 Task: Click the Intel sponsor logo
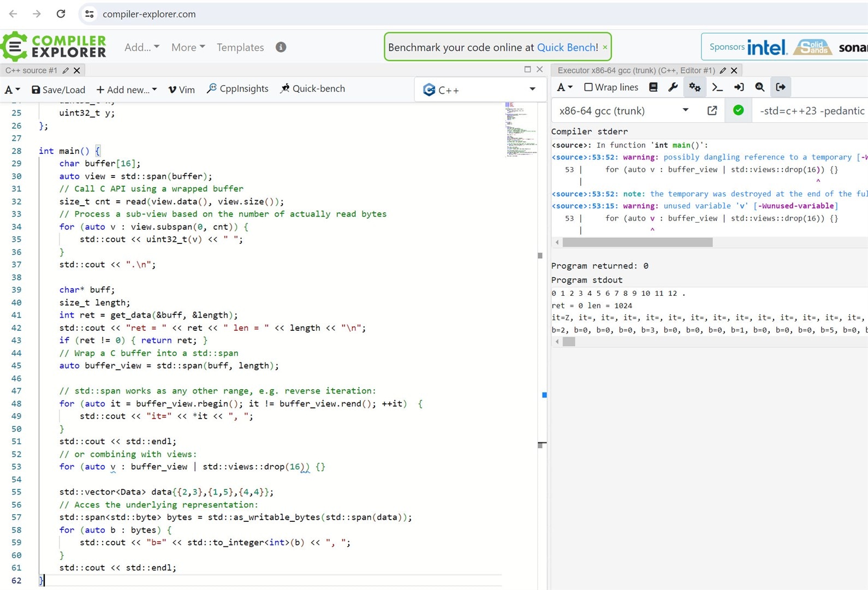pos(767,47)
